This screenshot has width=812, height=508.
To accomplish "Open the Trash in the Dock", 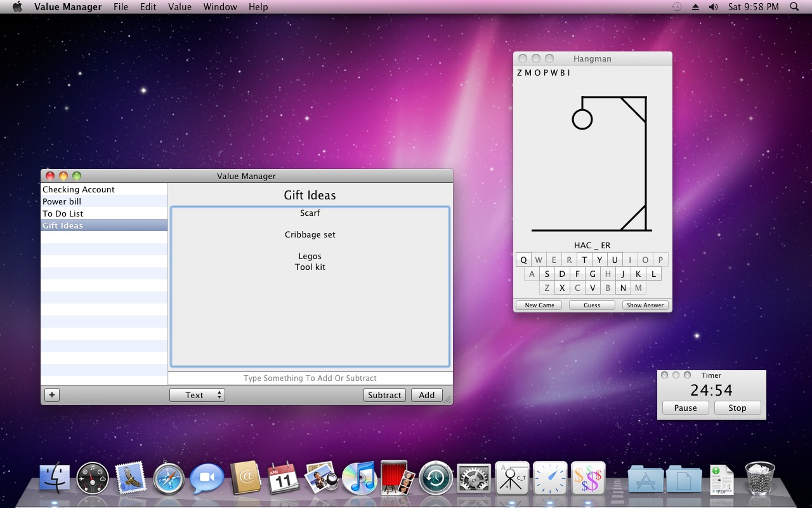I will click(x=759, y=478).
